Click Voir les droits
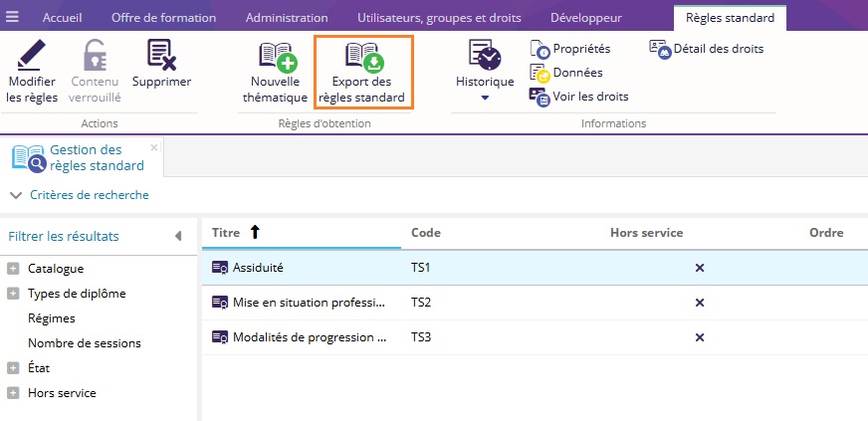 coord(589,97)
